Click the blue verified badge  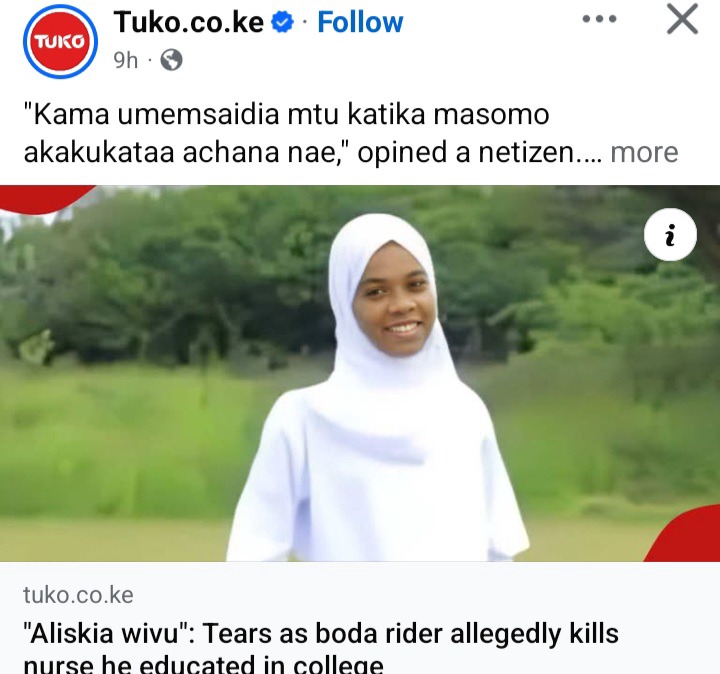pos(282,22)
